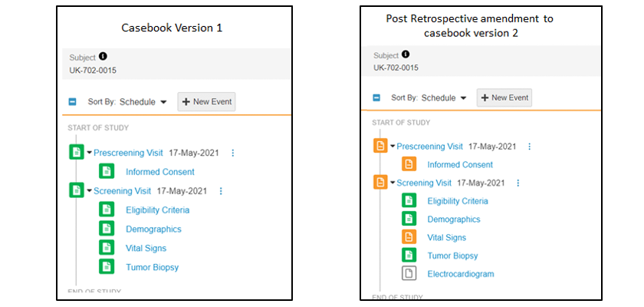Open Sort By Schedule dropdown in version 2 panel
Viewport: 644px width, 307px height.
click(x=445, y=97)
